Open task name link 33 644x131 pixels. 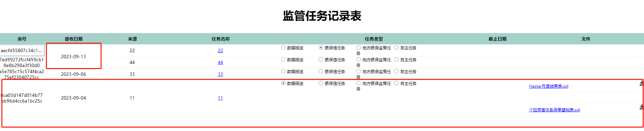[x=220, y=74]
